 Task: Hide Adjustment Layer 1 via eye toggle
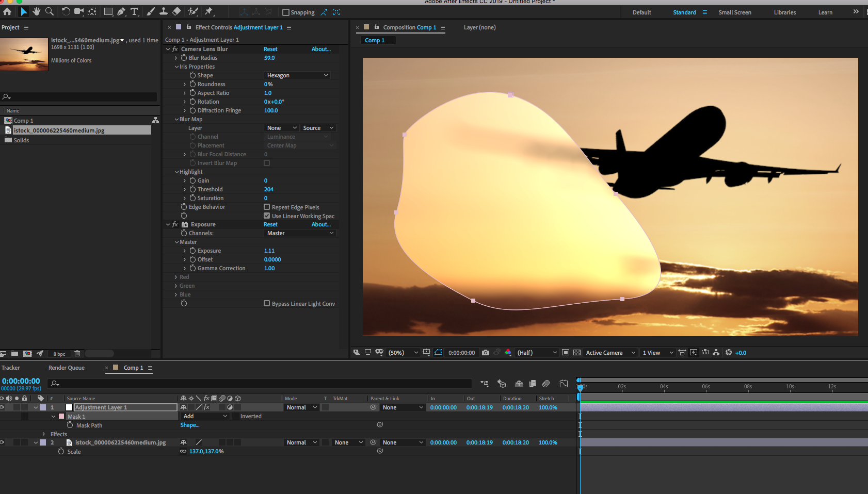pyautogui.click(x=2, y=407)
